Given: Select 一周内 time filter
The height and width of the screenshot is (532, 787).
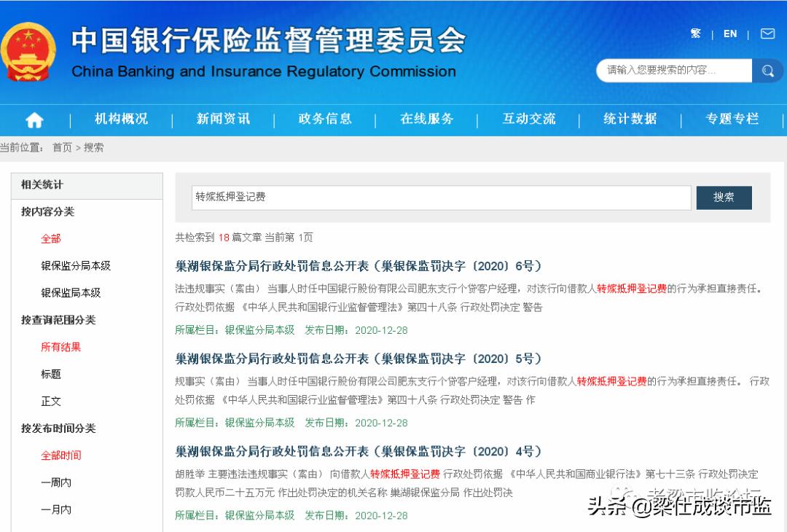Looking at the screenshot, I should tap(55, 482).
